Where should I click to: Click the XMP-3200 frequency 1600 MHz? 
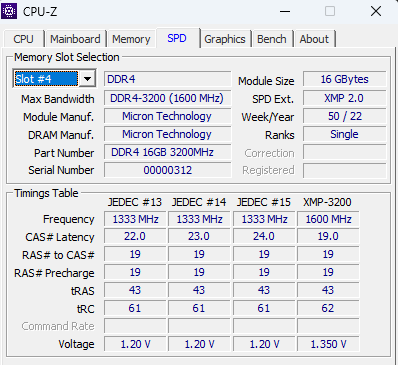(328, 219)
